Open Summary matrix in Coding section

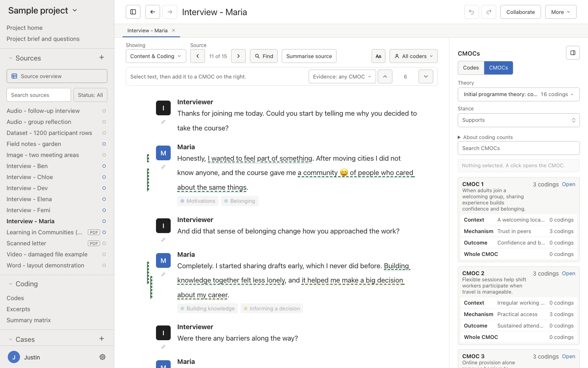[29, 320]
